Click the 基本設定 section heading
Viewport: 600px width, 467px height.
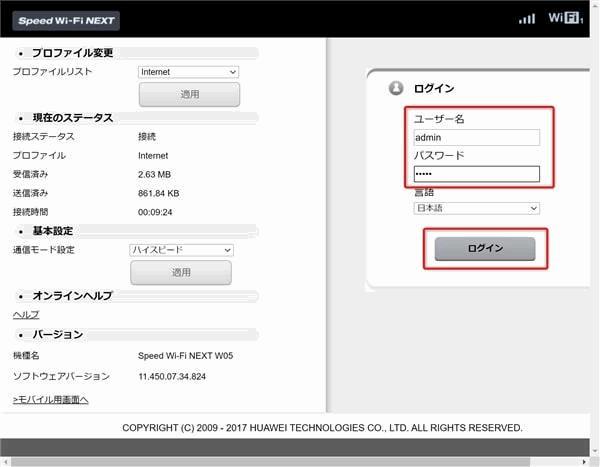(x=53, y=231)
